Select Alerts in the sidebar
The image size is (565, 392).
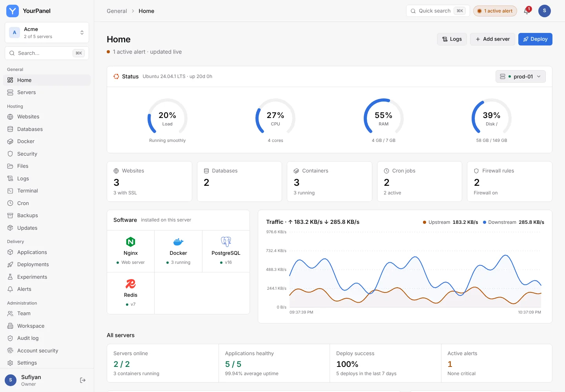(x=47, y=289)
